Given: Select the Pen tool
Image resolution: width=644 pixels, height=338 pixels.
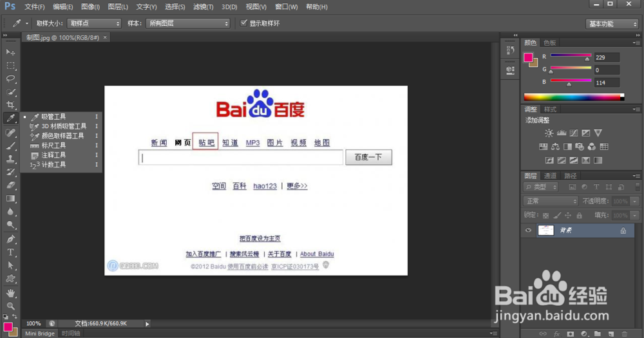Looking at the screenshot, I should click(x=11, y=239).
